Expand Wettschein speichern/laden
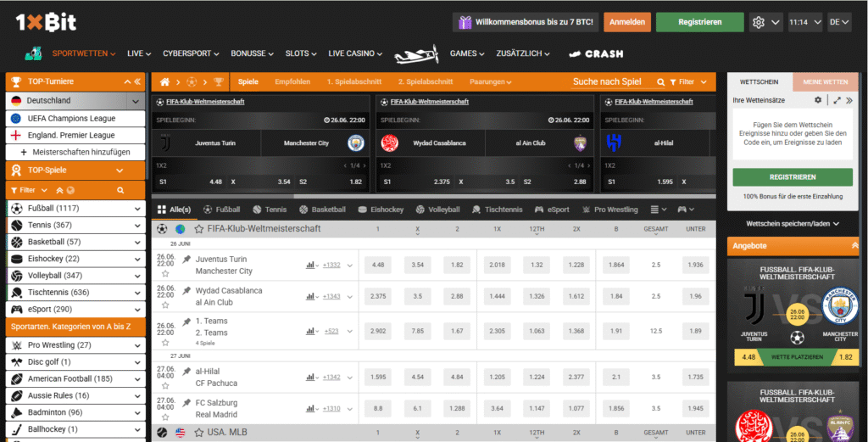The width and height of the screenshot is (868, 442). 793,224
